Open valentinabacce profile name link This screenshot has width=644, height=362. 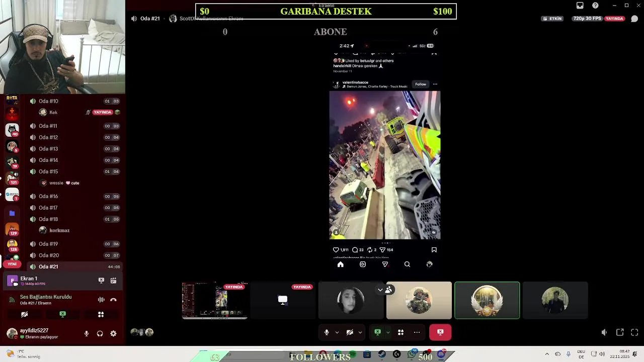[x=355, y=82]
